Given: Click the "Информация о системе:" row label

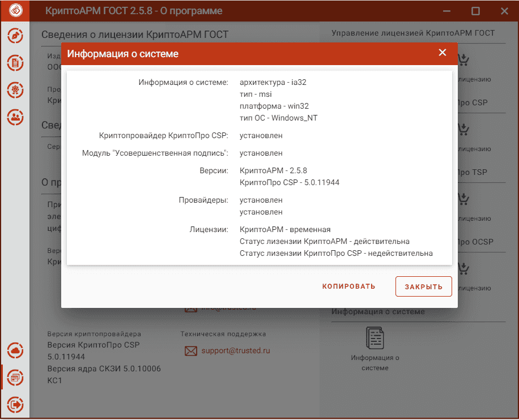Looking at the screenshot, I should tap(184, 82).
